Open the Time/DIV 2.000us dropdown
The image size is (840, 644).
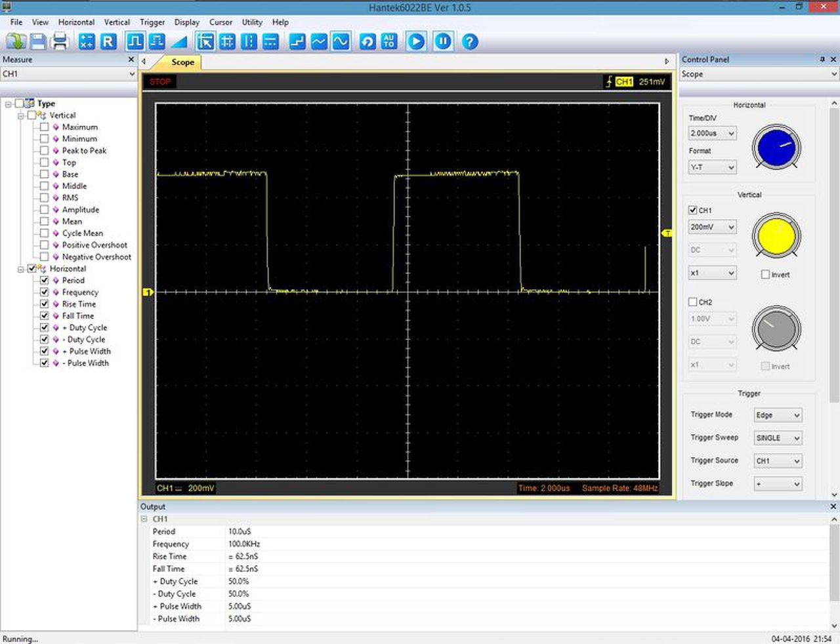pyautogui.click(x=712, y=133)
